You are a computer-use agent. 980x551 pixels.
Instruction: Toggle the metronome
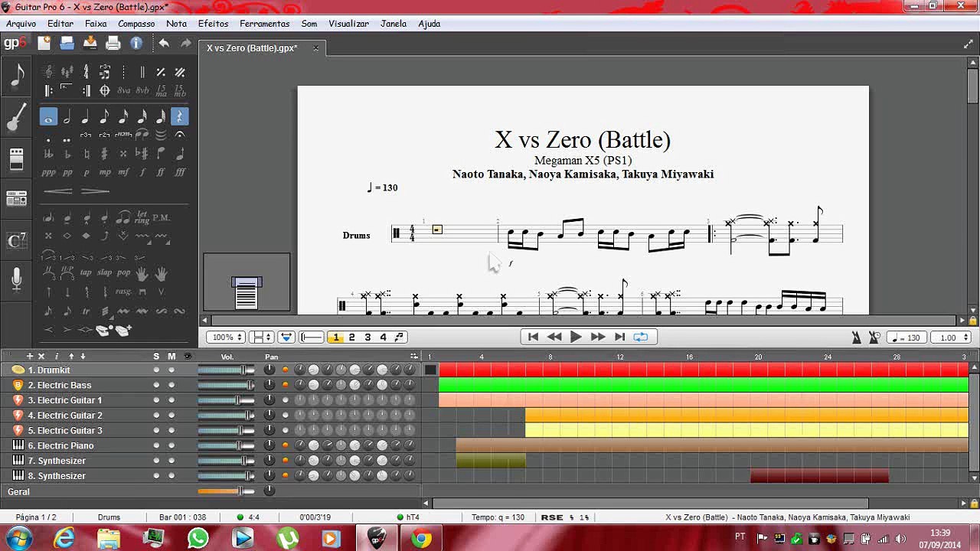(857, 337)
